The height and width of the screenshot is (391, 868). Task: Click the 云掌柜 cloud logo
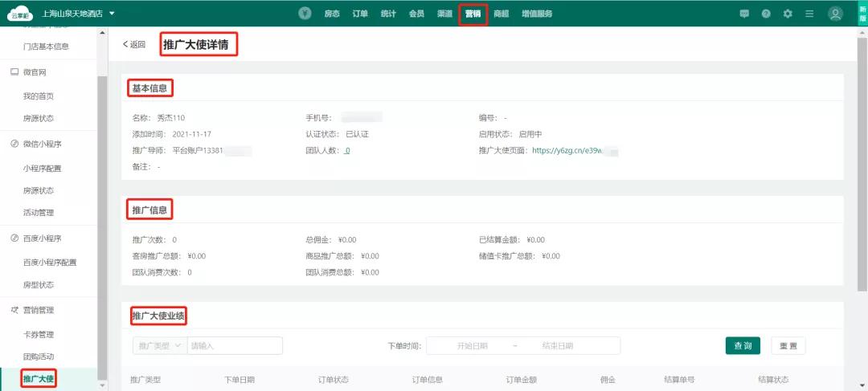click(x=20, y=14)
